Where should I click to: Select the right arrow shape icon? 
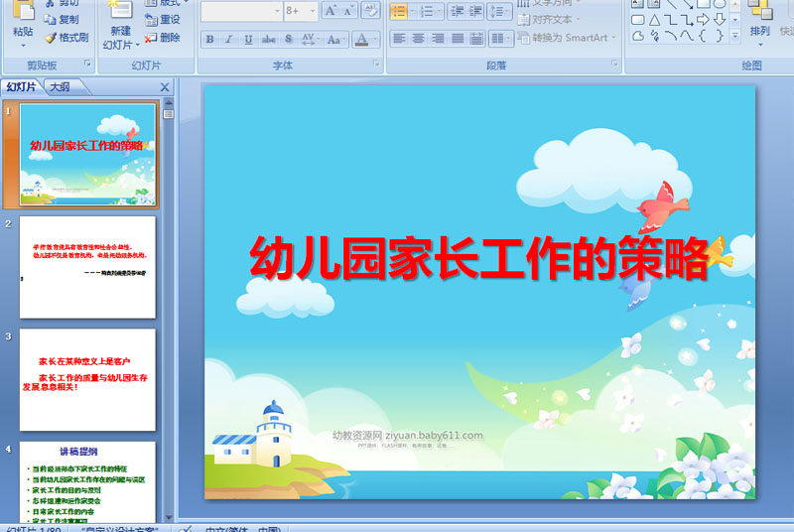[703, 20]
